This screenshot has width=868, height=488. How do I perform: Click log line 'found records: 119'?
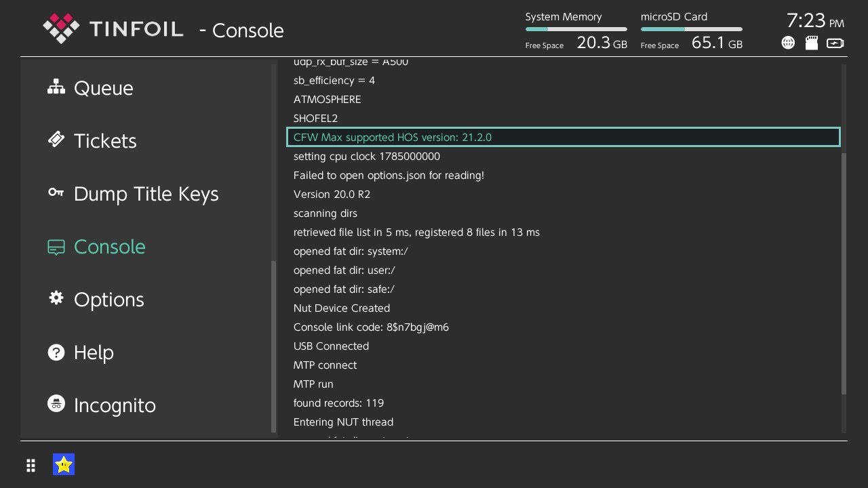338,403
